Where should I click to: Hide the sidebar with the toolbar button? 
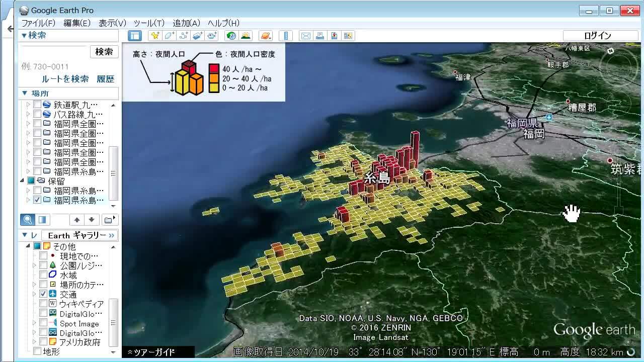tap(134, 36)
